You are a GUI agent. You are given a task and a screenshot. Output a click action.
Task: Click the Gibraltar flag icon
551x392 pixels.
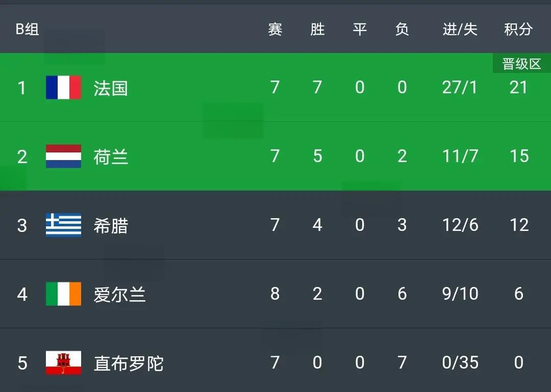click(x=63, y=363)
